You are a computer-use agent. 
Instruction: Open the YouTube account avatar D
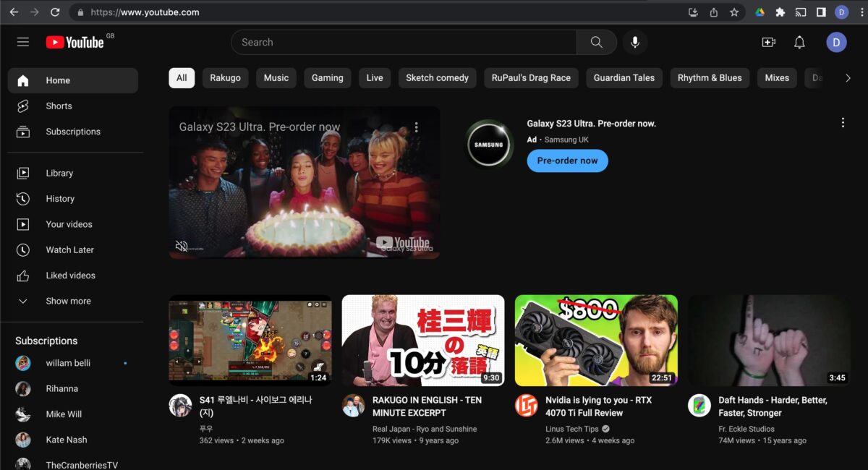[x=836, y=42]
